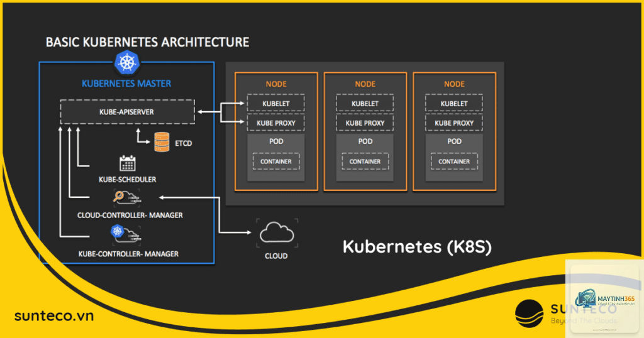Click the NODE label of the middle node
The height and width of the screenshot is (338, 644).
(365, 84)
